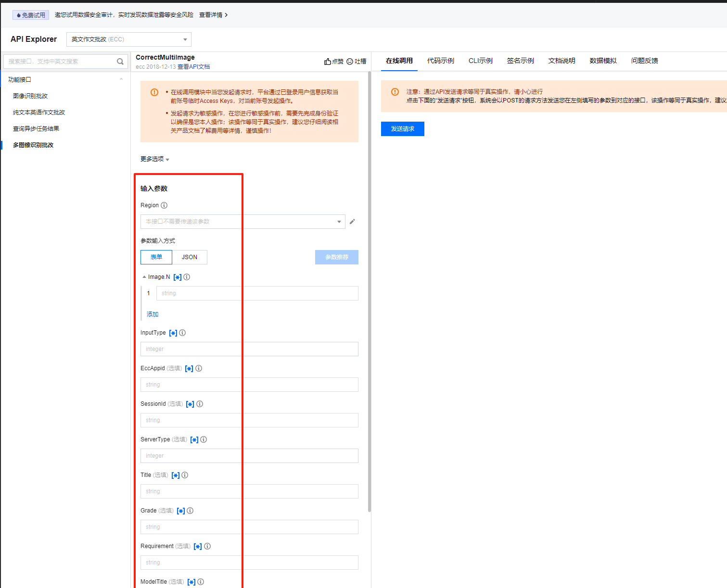Click the info icon for InputType
This screenshot has width=727, height=588.
[x=182, y=333]
